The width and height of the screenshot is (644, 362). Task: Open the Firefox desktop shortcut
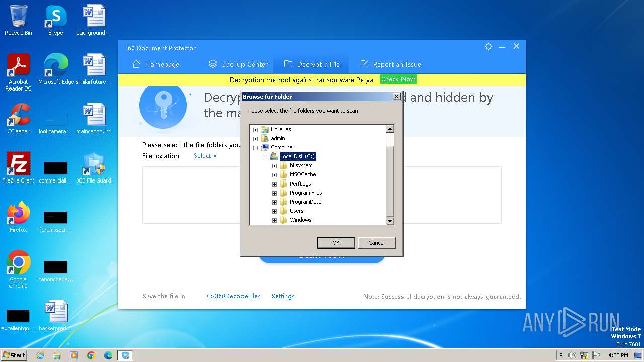(x=18, y=217)
